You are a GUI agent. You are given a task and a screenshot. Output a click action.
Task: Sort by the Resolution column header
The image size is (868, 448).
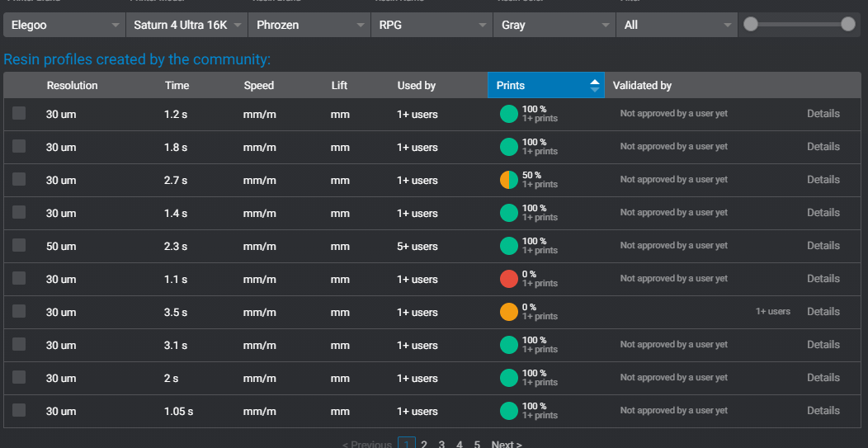coord(72,86)
